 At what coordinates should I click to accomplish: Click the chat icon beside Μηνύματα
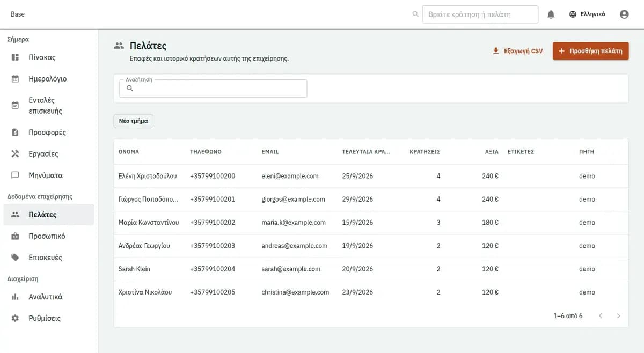[16, 175]
